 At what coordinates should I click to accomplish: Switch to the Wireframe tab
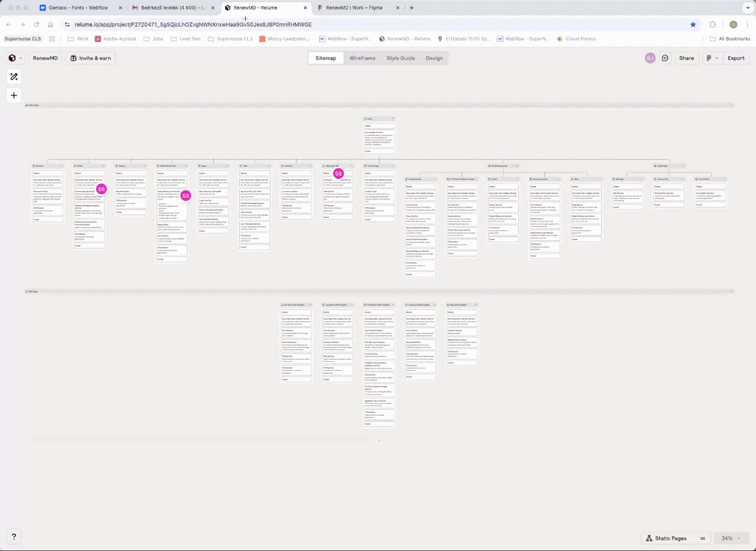click(362, 58)
